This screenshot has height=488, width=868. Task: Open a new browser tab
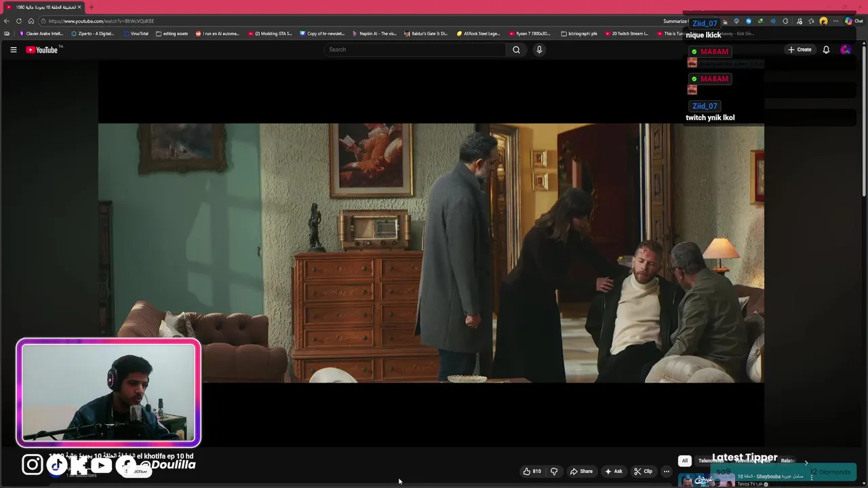pos(91,7)
